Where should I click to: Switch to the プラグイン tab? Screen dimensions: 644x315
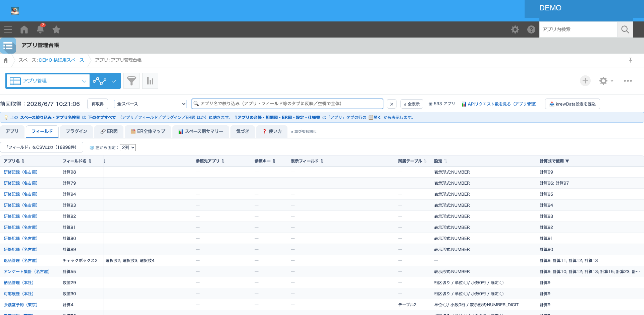click(76, 131)
